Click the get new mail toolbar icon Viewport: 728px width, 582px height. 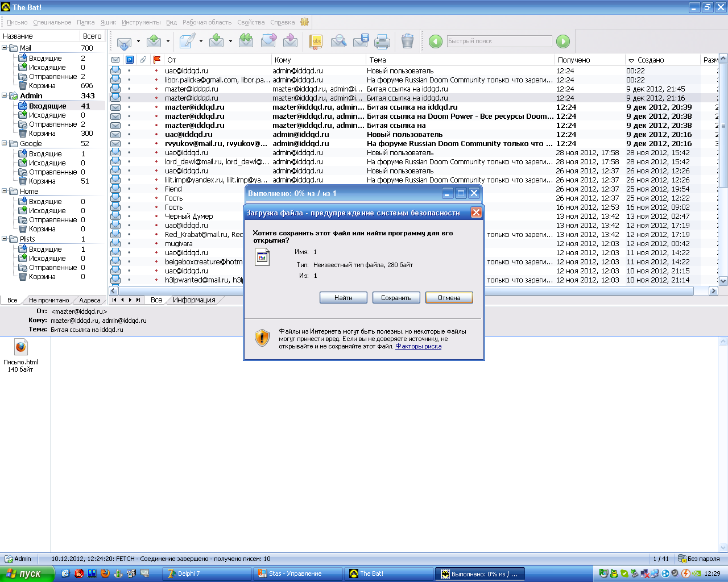[x=124, y=41]
